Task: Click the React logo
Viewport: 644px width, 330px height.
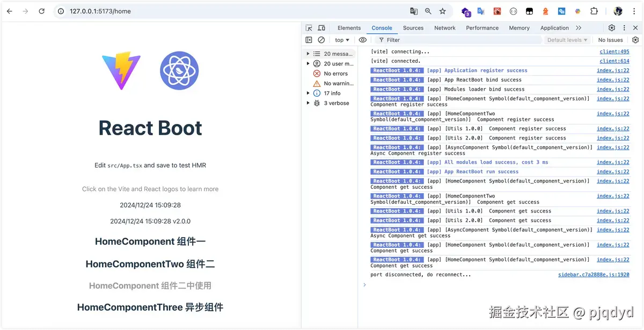Action: click(x=179, y=71)
